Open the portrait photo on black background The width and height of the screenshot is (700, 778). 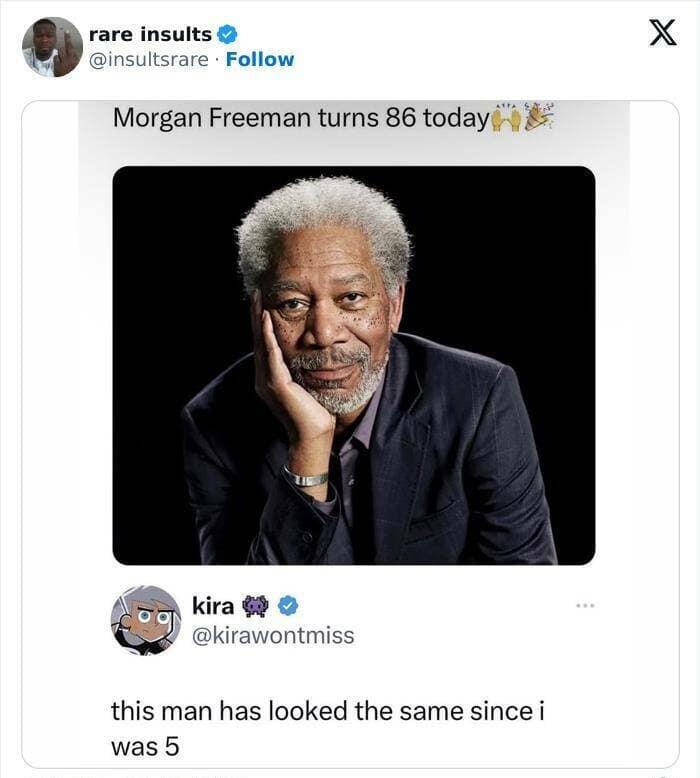click(354, 365)
